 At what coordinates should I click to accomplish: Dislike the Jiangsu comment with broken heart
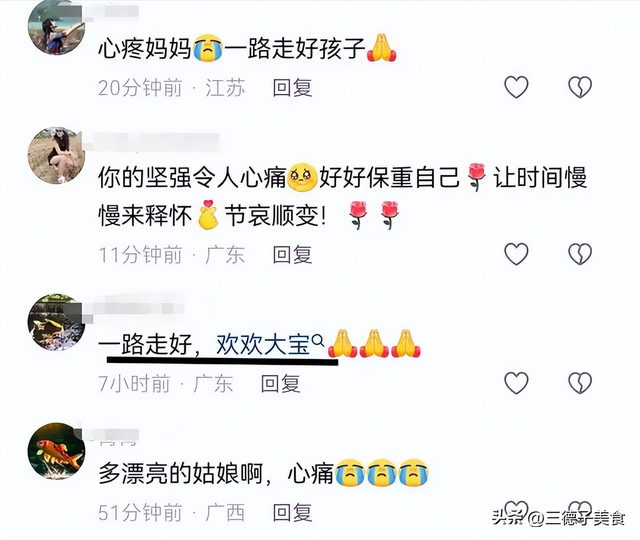point(580,87)
